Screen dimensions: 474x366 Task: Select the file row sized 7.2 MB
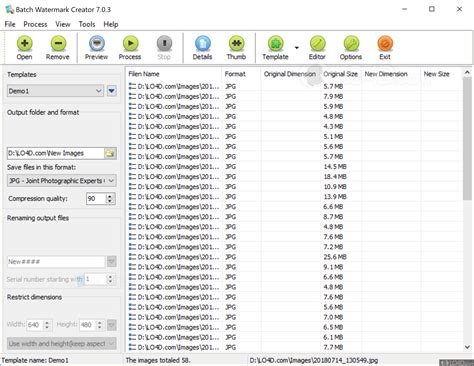click(295, 247)
